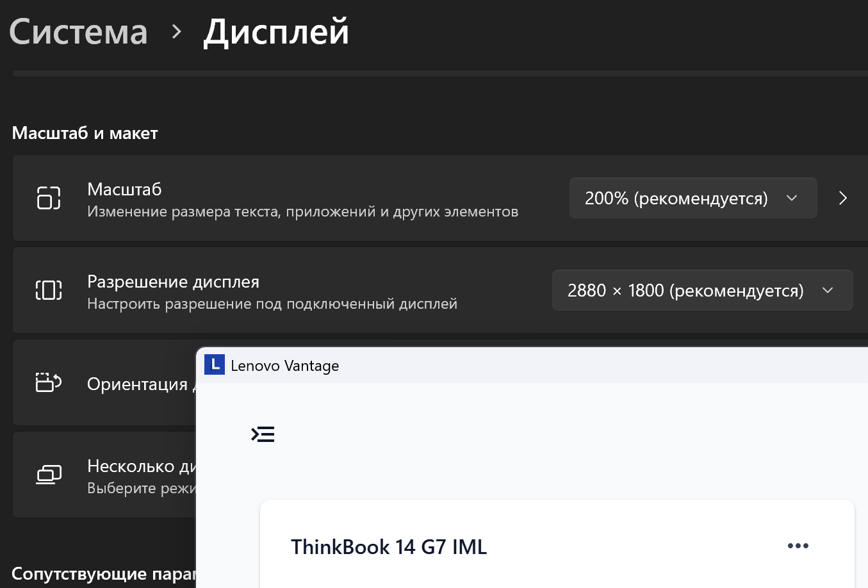Select the Разрешение дисплея row title
Image resolution: width=868 pixels, height=588 pixels.
173,281
